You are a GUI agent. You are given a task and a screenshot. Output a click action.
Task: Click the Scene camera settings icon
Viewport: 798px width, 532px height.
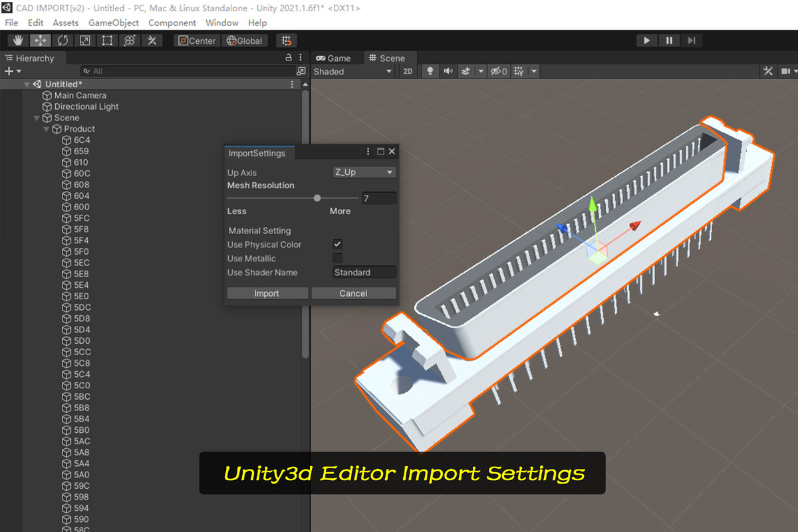pyautogui.click(x=786, y=71)
